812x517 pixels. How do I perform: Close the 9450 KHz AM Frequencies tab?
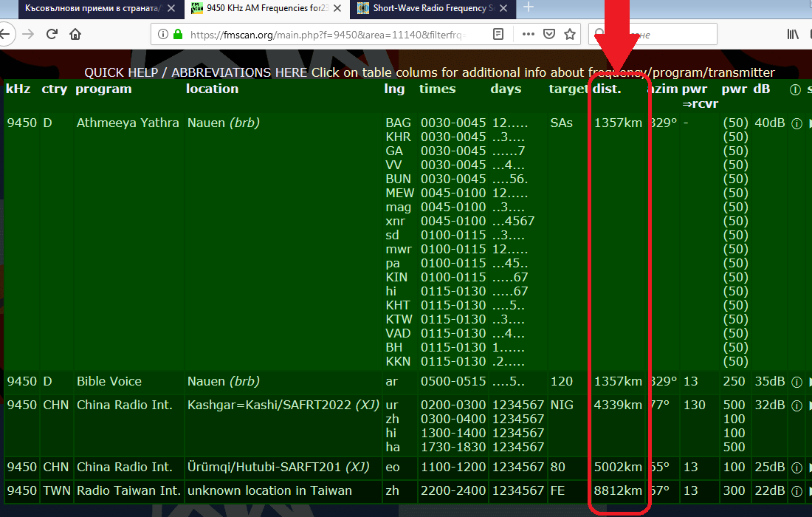click(x=337, y=8)
